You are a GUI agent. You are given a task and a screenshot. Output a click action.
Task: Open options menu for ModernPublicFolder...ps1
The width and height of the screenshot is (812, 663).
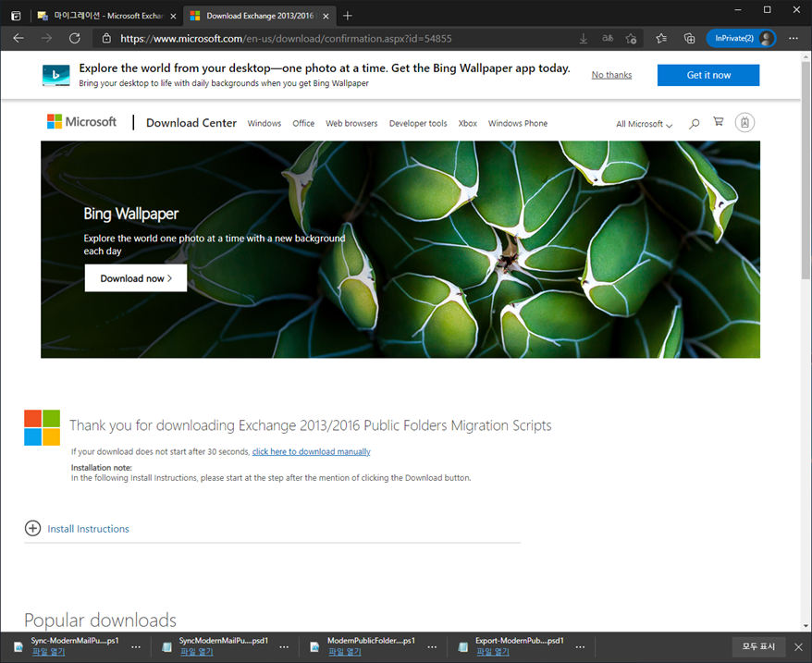[x=432, y=647]
